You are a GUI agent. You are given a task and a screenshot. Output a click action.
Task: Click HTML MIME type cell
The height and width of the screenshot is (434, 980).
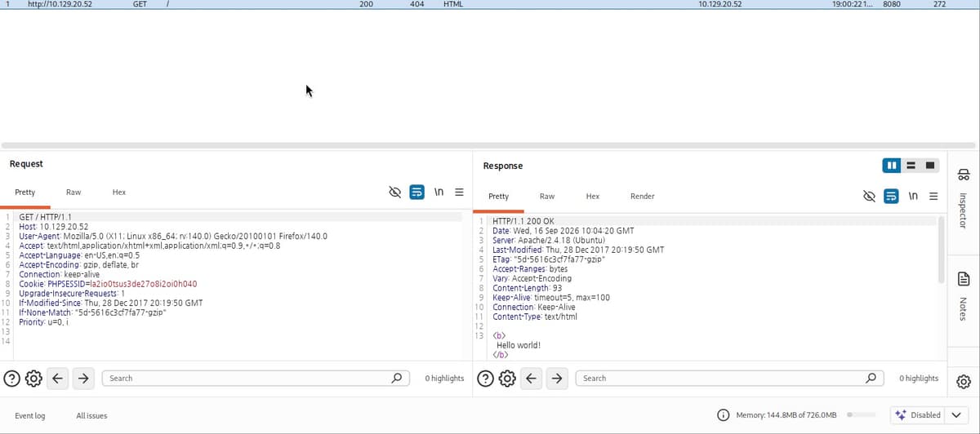coord(452,4)
